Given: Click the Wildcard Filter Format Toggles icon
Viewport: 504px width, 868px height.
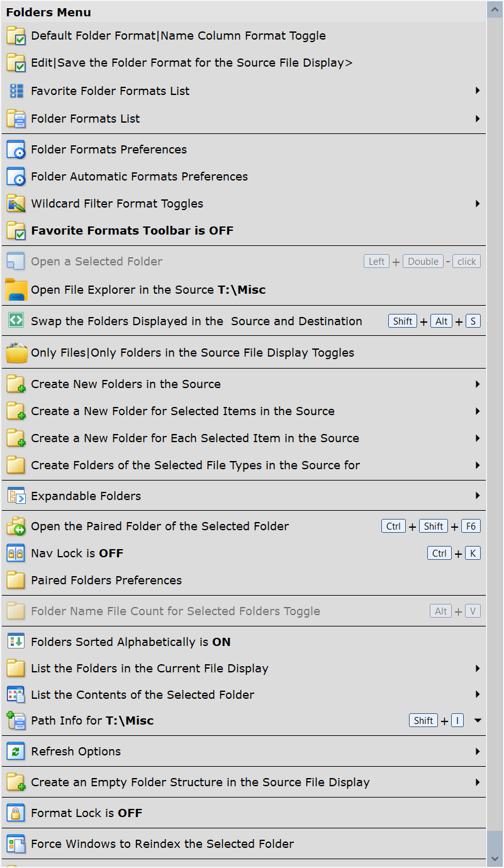Looking at the screenshot, I should (16, 204).
